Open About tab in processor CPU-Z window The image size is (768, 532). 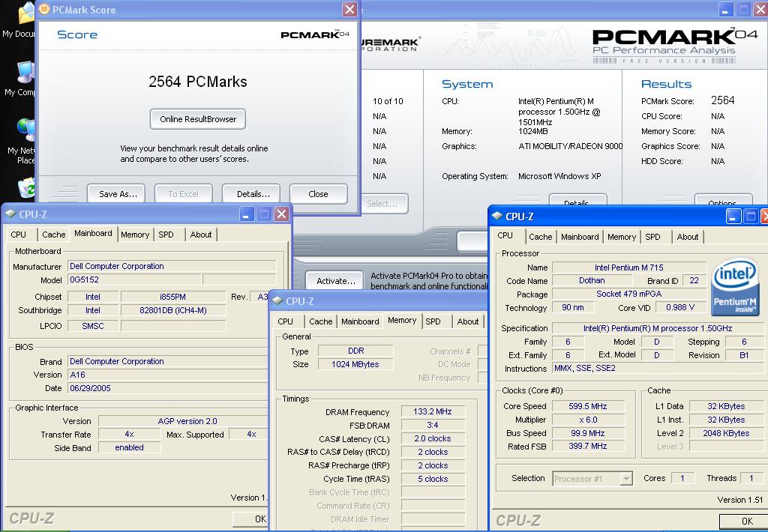point(688,236)
